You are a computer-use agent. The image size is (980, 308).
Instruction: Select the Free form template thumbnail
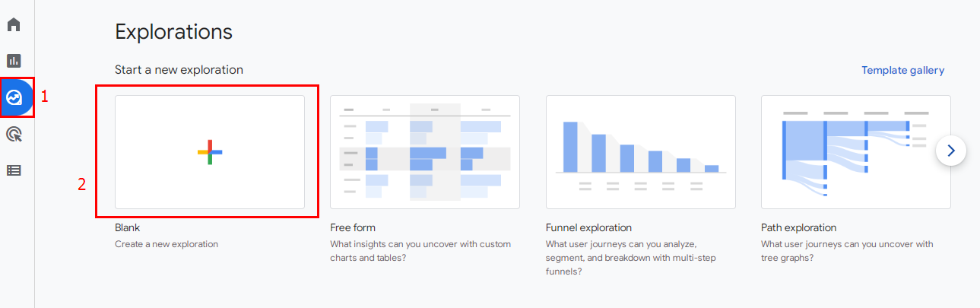pos(425,152)
